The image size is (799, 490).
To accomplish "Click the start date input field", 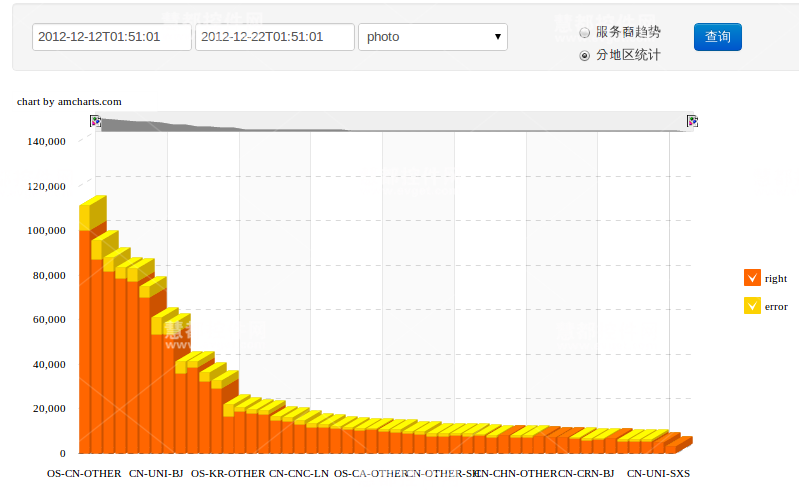I will tap(112, 37).
